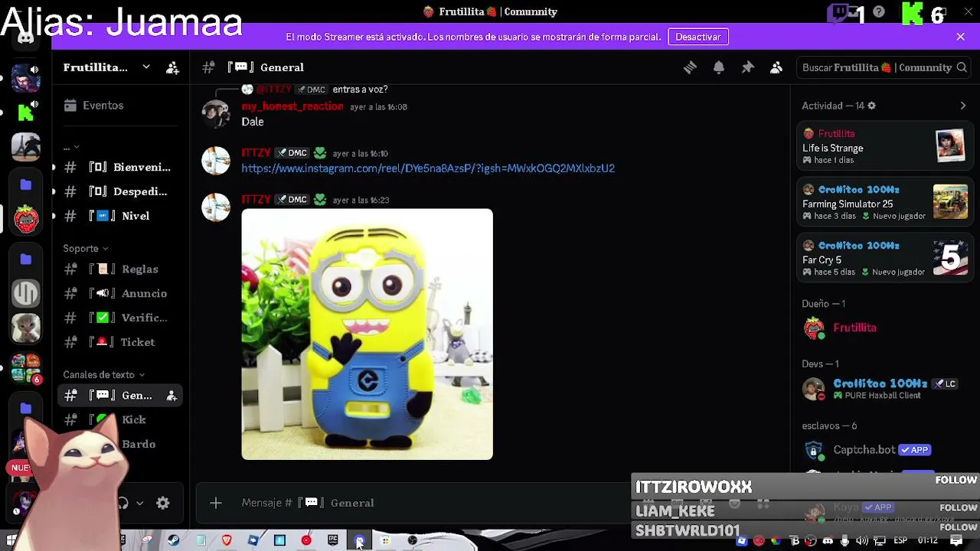Viewport: 980px width, 551px height.
Task: Open Crollitoo 100Hz member under Devs
Action: (x=884, y=389)
